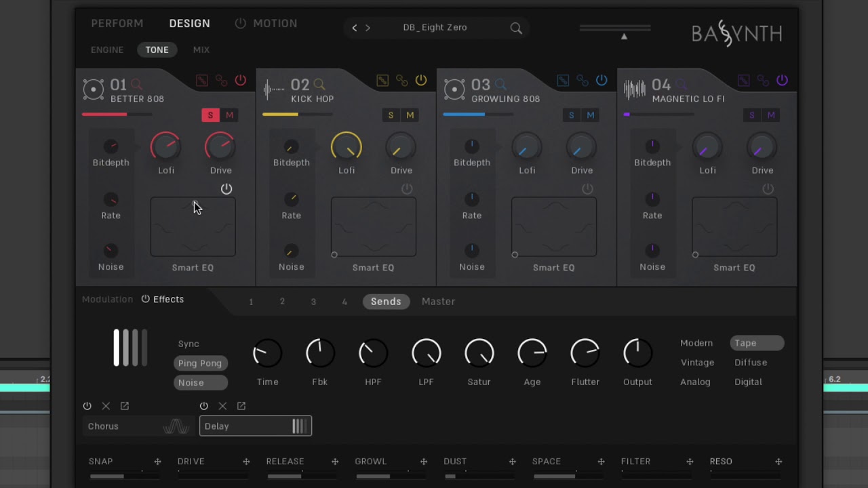868x488 pixels.
Task: Select the Vintage delay mode
Action: [697, 363]
